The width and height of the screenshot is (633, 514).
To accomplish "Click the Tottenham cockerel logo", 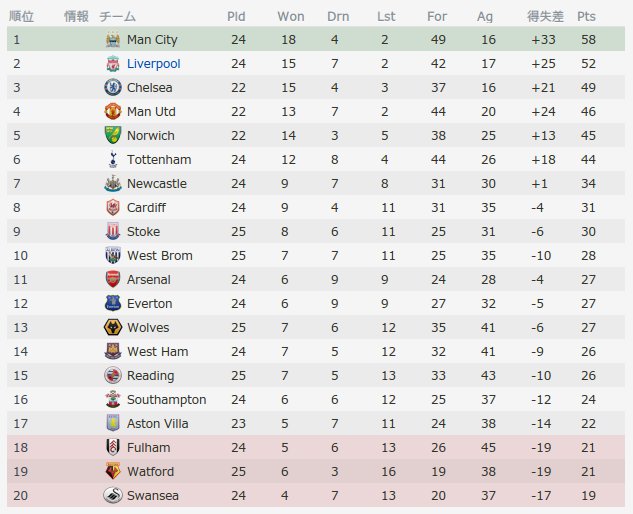I will point(113,159).
